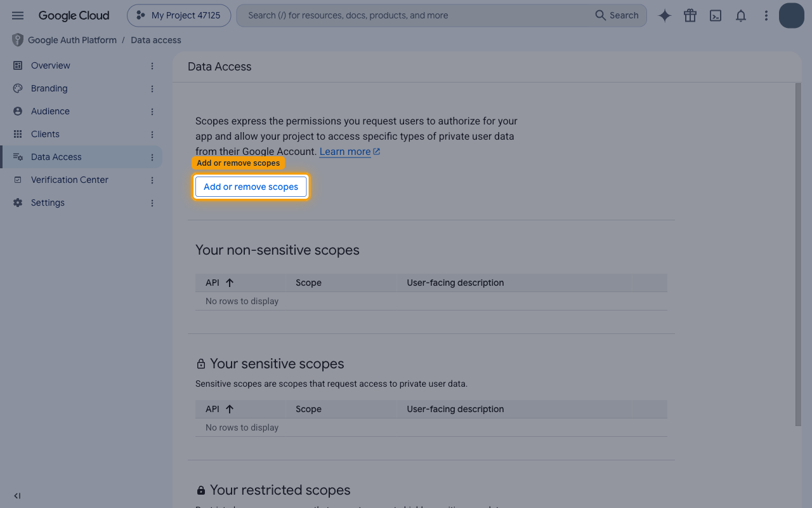This screenshot has width=812, height=508.
Task: Open the notifications bell
Action: (741, 16)
